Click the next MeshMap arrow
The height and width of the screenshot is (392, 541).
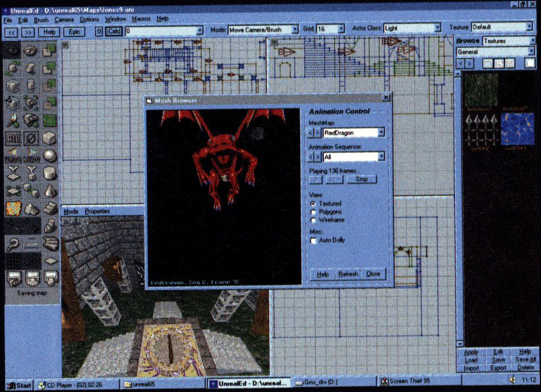(x=318, y=133)
